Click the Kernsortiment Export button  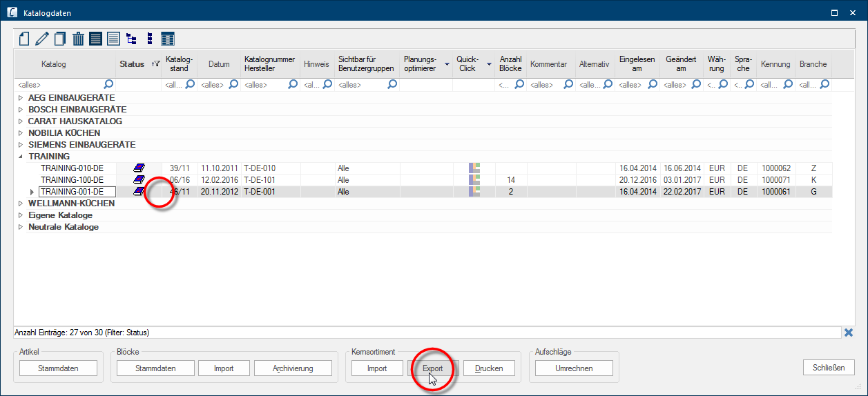(x=432, y=368)
